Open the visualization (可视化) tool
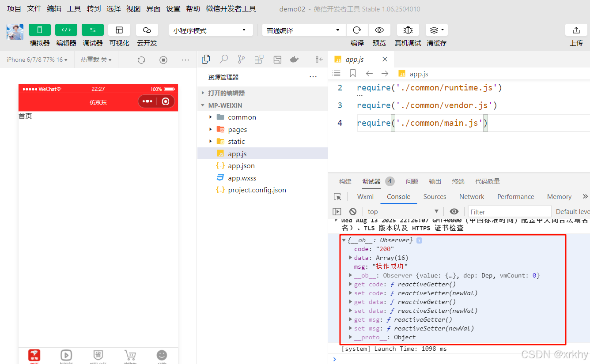Viewport: 590px width, 364px height. (x=119, y=30)
